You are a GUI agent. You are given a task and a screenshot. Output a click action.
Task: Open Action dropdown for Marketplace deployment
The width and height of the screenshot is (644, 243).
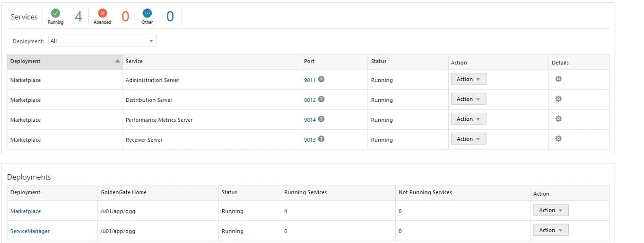550,210
